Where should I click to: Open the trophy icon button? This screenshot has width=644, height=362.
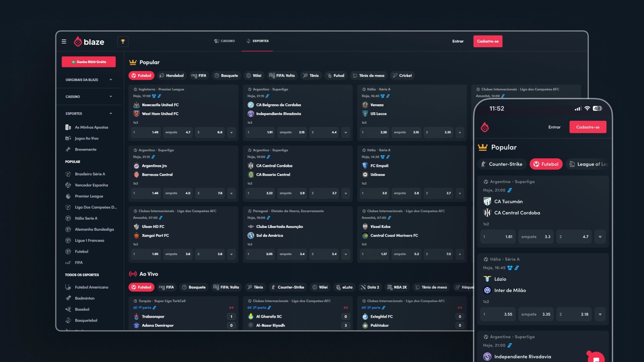(x=123, y=41)
